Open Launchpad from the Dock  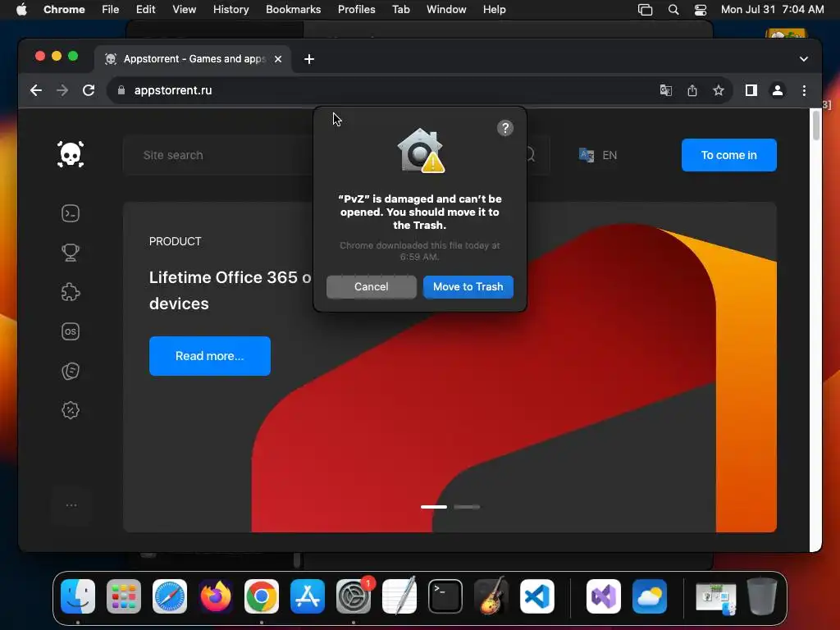(x=124, y=596)
